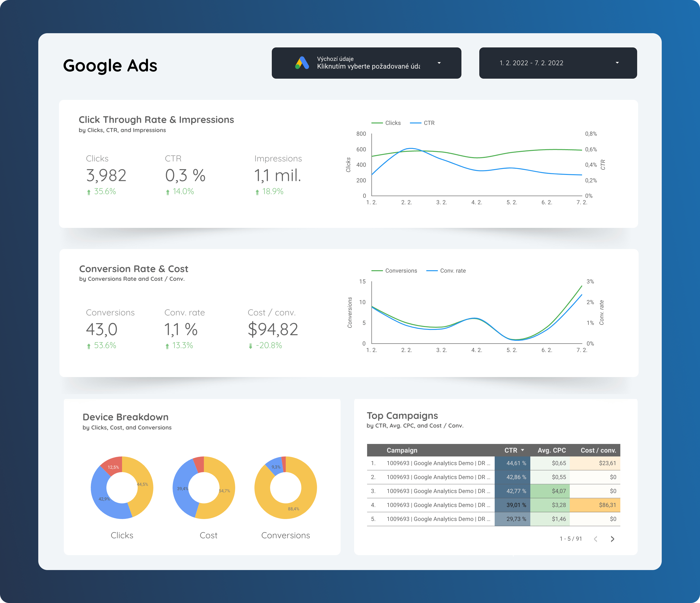Click the Impressions up-arrow change indicator

point(257,192)
